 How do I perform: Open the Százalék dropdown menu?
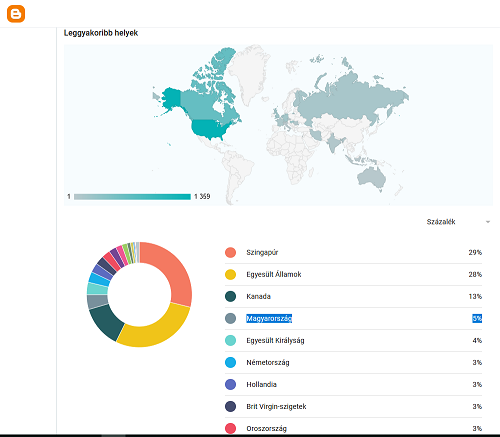coord(458,222)
